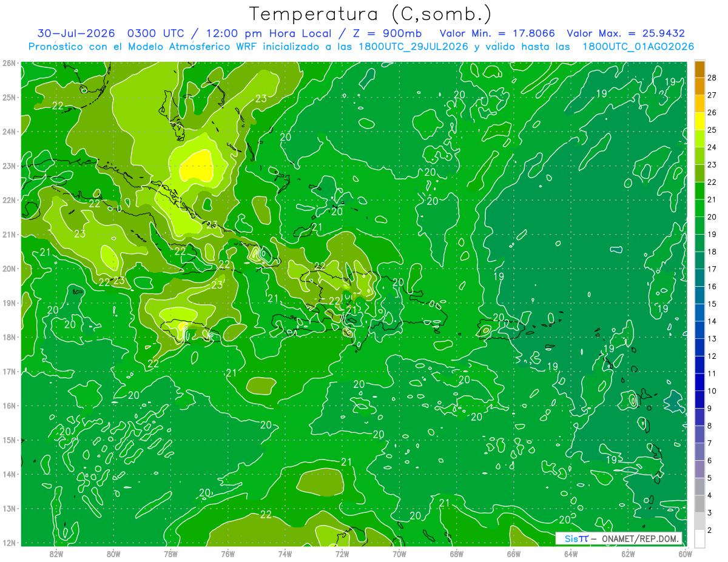This screenshot has height=562, width=728.
Task: Click longitude axis label "76W"
Action: (227, 554)
